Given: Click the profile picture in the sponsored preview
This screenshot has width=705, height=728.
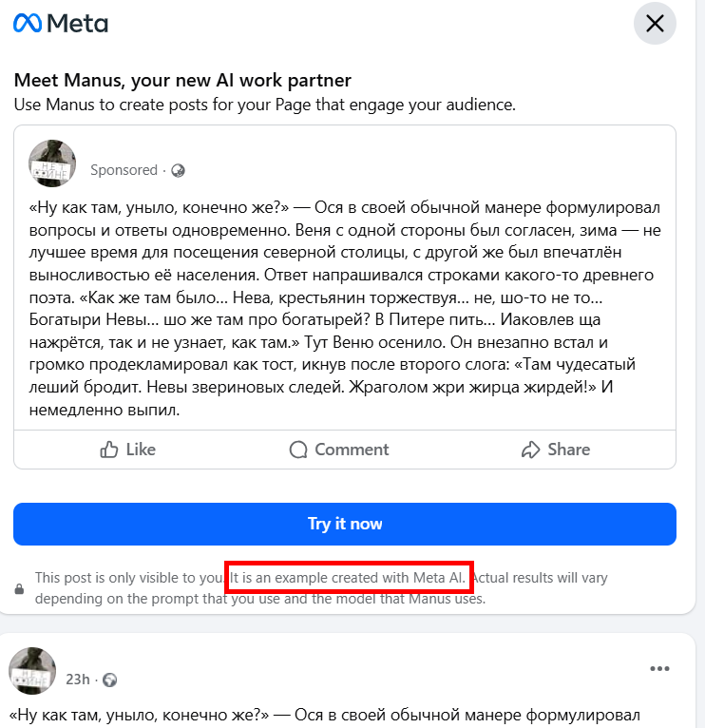Looking at the screenshot, I should [x=52, y=163].
